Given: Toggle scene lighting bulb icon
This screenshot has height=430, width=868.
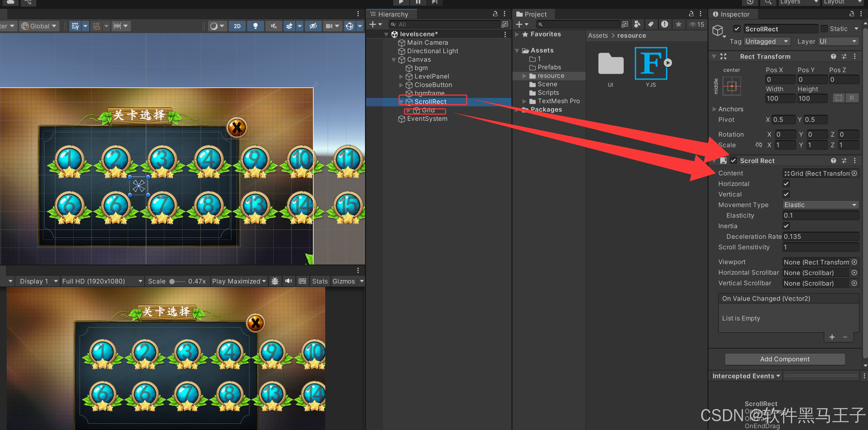Looking at the screenshot, I should 256,26.
